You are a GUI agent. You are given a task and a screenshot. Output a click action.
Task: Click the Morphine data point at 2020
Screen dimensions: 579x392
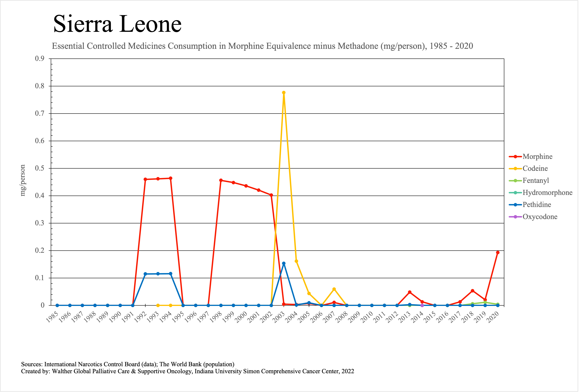498,253
